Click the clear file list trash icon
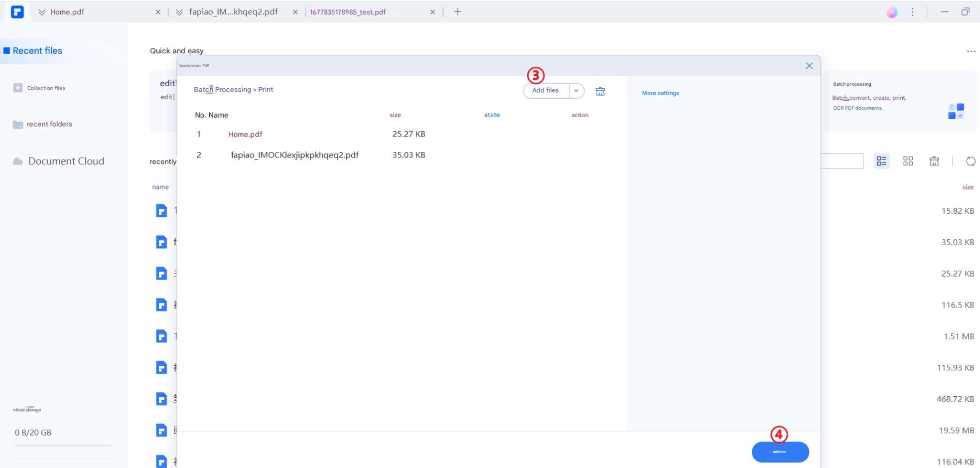 pos(600,91)
